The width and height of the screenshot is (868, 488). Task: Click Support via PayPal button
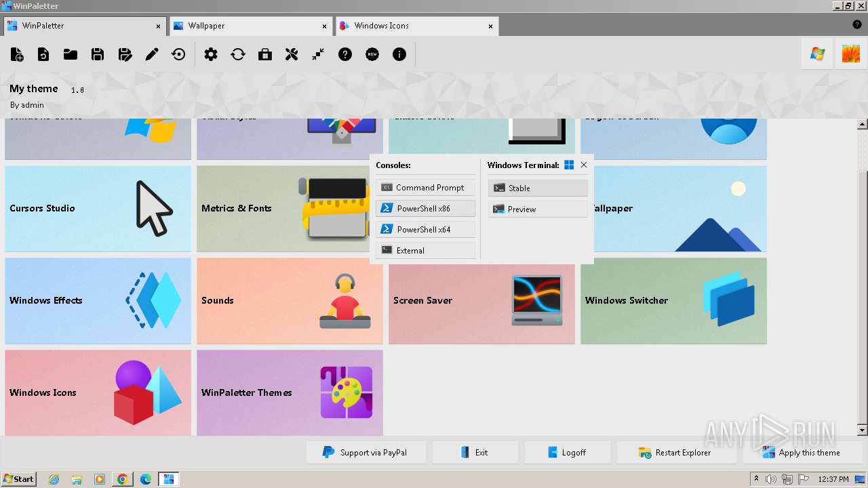(x=366, y=452)
